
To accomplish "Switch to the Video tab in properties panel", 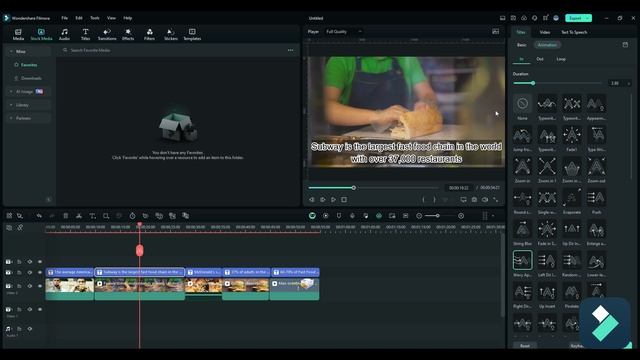I will pos(544,32).
